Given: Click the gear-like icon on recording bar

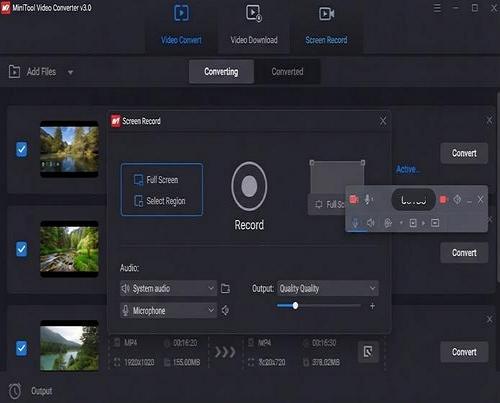Looking at the screenshot, I should (388, 223).
